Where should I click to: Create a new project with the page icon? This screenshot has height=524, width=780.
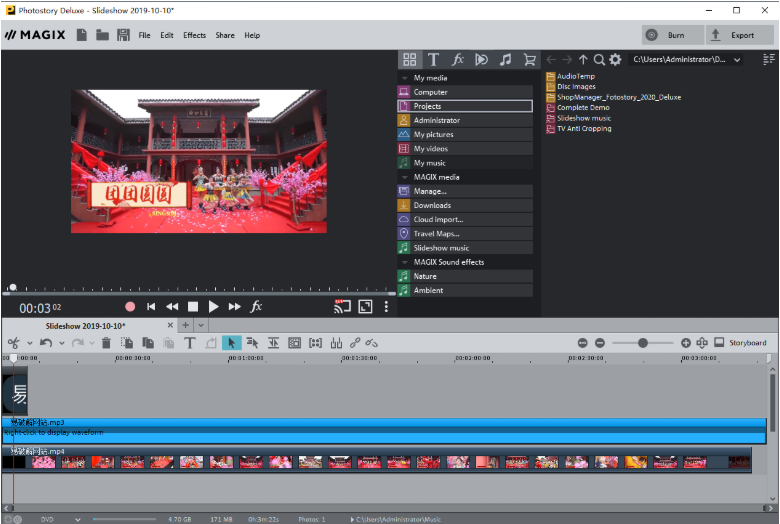click(x=82, y=35)
